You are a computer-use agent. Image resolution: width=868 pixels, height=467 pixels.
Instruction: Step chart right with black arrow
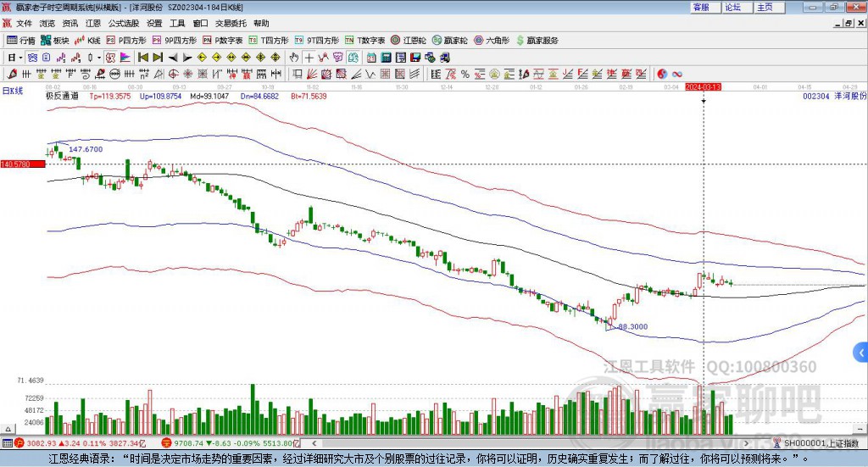point(187,58)
